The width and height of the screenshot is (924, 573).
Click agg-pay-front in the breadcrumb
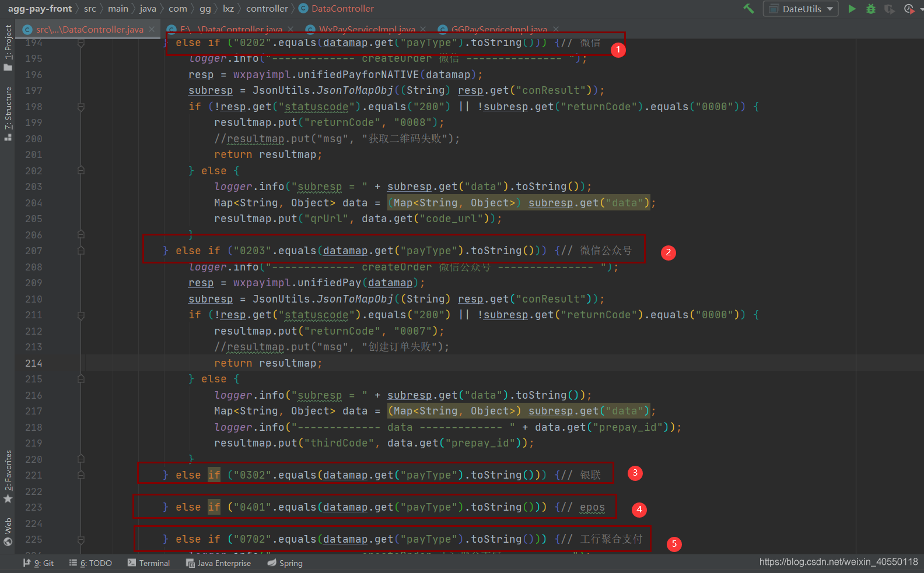pyautogui.click(x=40, y=9)
